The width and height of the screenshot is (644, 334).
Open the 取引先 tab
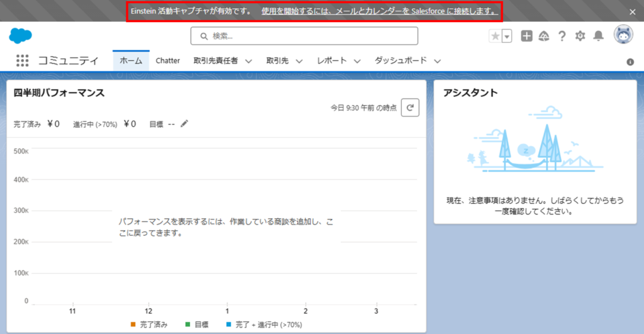pos(277,61)
